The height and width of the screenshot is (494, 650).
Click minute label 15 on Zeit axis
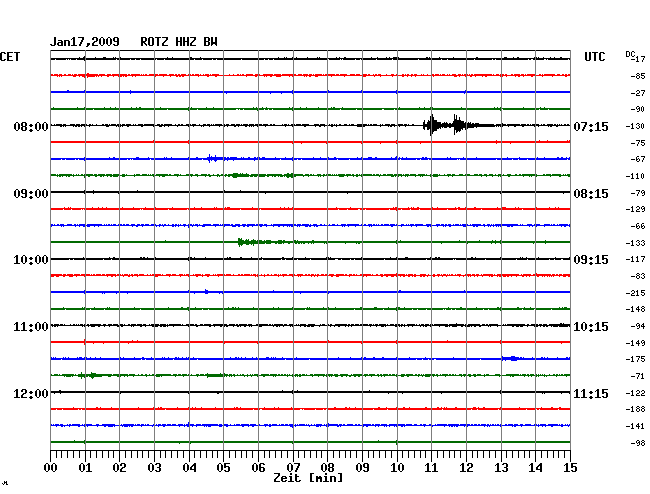point(570,468)
